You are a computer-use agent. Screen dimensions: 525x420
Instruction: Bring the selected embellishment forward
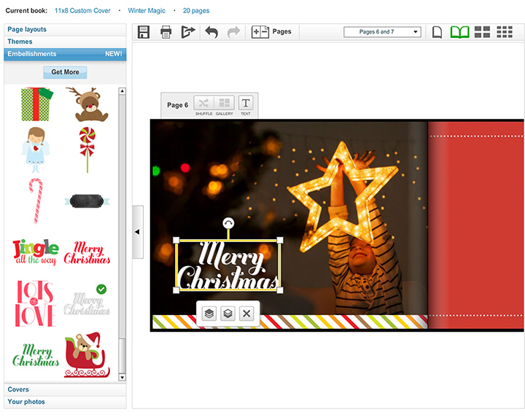209,314
